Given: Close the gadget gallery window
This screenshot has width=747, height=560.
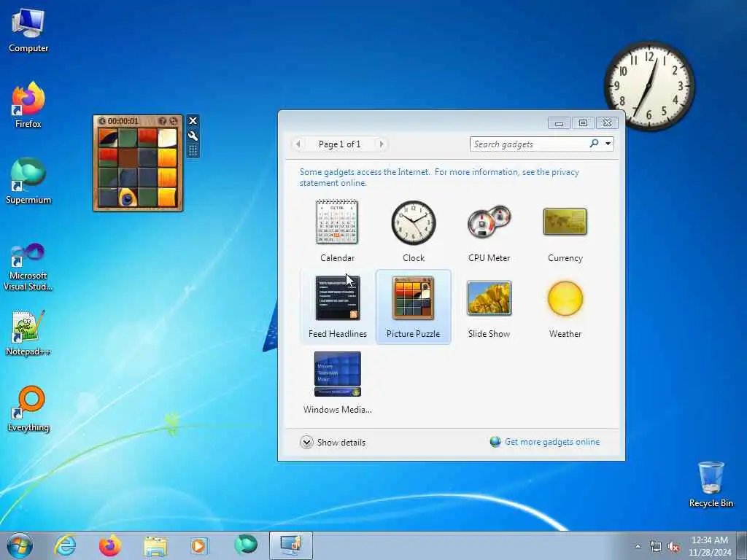Looking at the screenshot, I should tap(606, 122).
